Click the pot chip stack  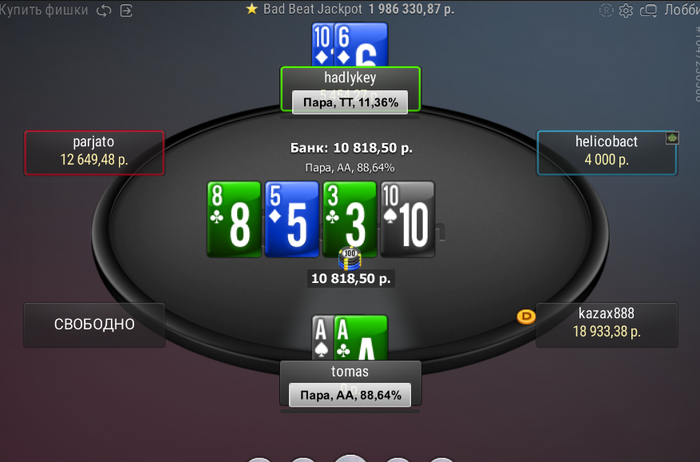tap(350, 259)
